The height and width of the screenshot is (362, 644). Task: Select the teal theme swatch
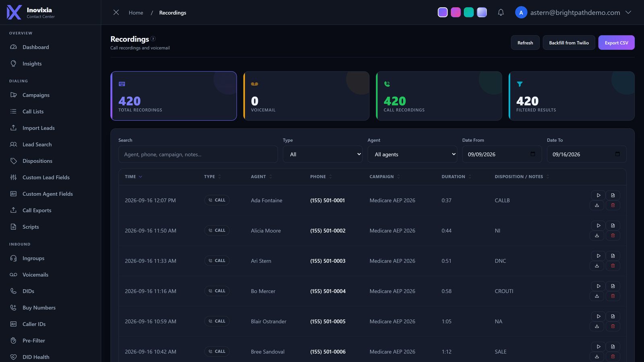click(x=469, y=12)
